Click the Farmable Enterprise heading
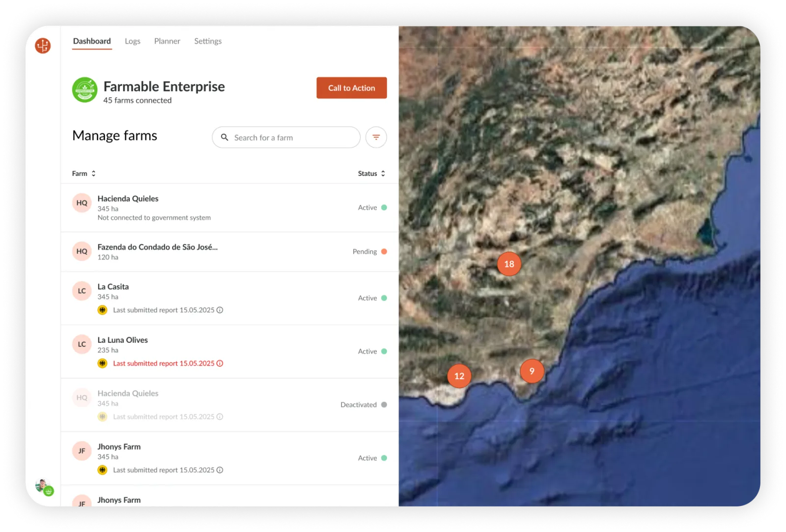Viewport: 786px width, 532px height. (x=164, y=87)
